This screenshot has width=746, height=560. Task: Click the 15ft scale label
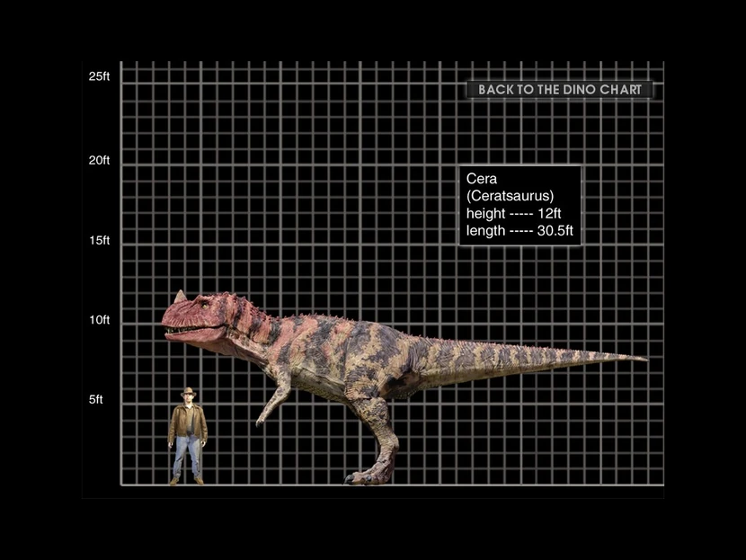(99, 241)
